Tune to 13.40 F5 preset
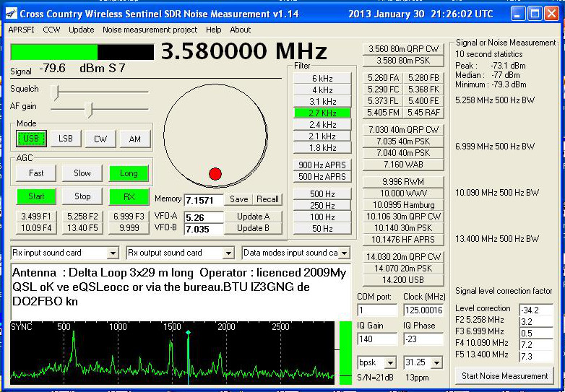 [x=82, y=228]
